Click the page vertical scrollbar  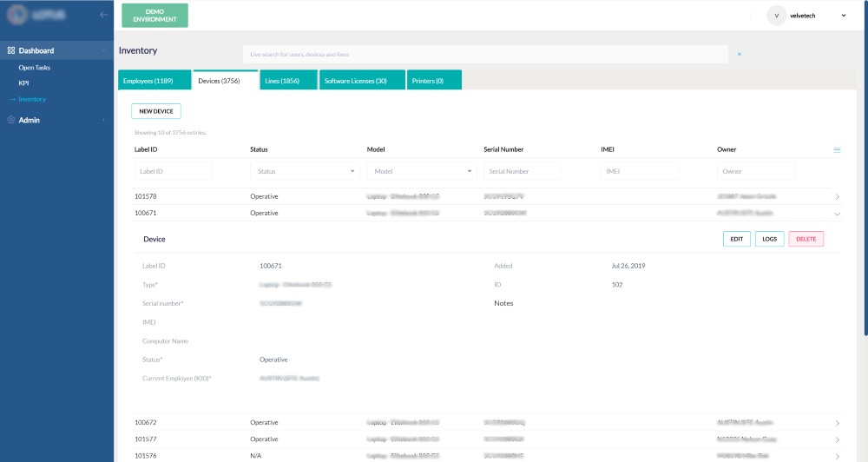tap(865, 168)
